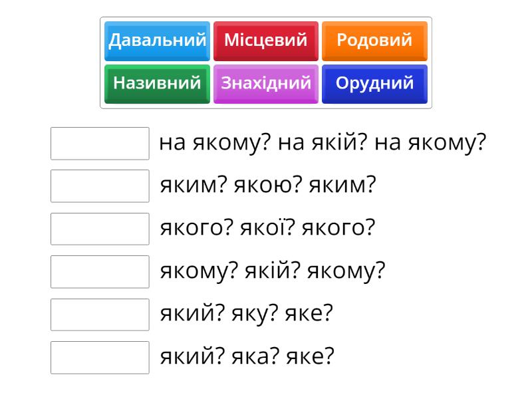Pick the orange Родовий tile

[x=374, y=41]
